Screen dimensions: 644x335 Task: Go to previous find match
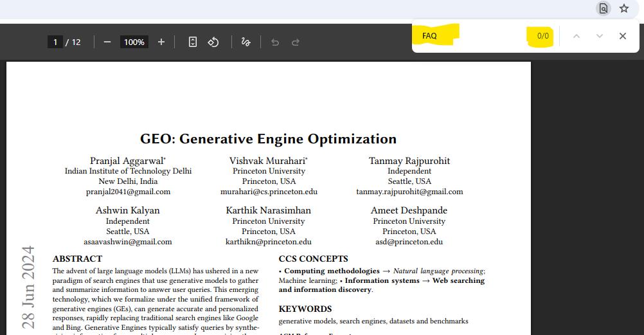click(x=577, y=36)
